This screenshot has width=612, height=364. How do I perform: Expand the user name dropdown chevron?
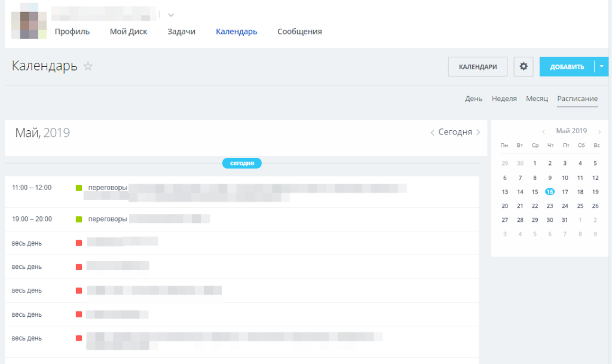click(171, 15)
